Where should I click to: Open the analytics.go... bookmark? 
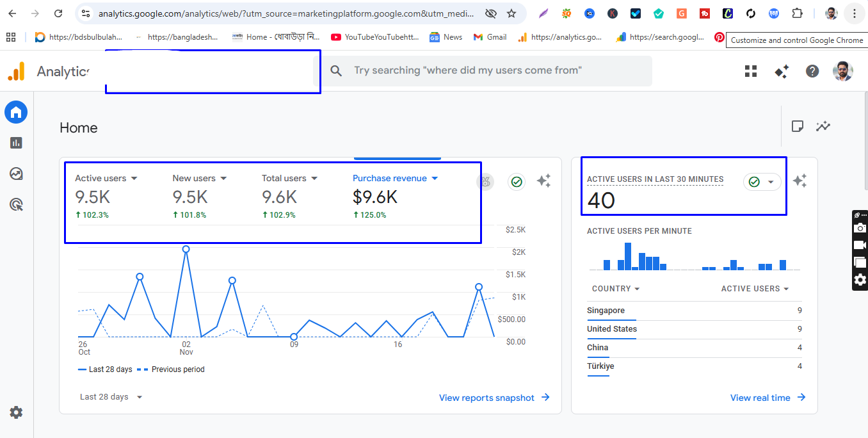pos(559,37)
